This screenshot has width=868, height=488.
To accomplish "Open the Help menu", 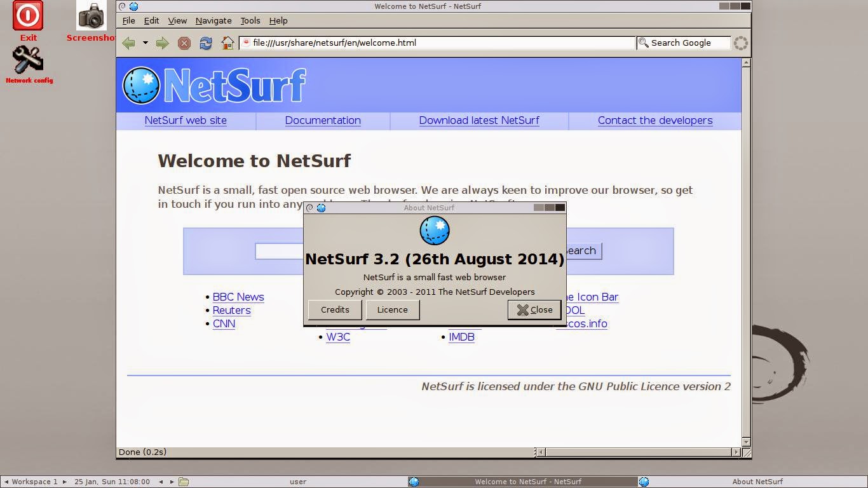I will click(278, 21).
